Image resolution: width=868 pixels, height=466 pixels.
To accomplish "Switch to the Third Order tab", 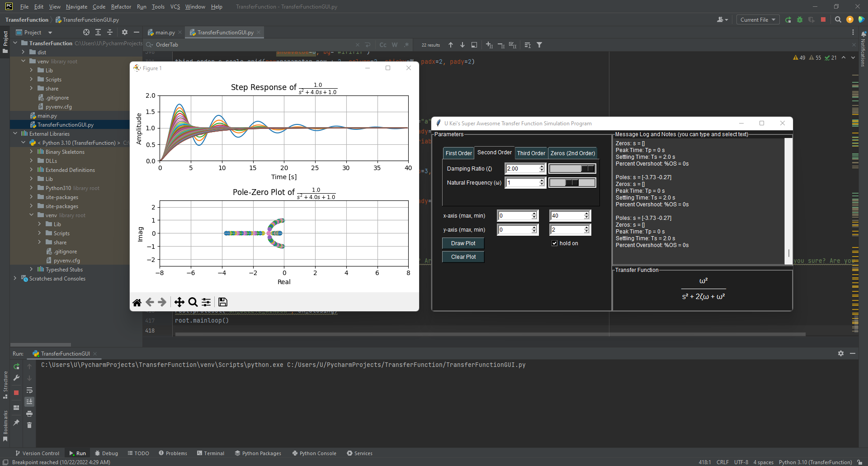I will point(531,153).
